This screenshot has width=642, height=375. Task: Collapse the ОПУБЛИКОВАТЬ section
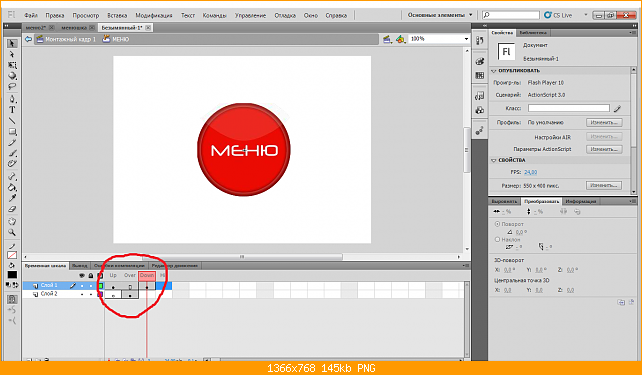494,71
